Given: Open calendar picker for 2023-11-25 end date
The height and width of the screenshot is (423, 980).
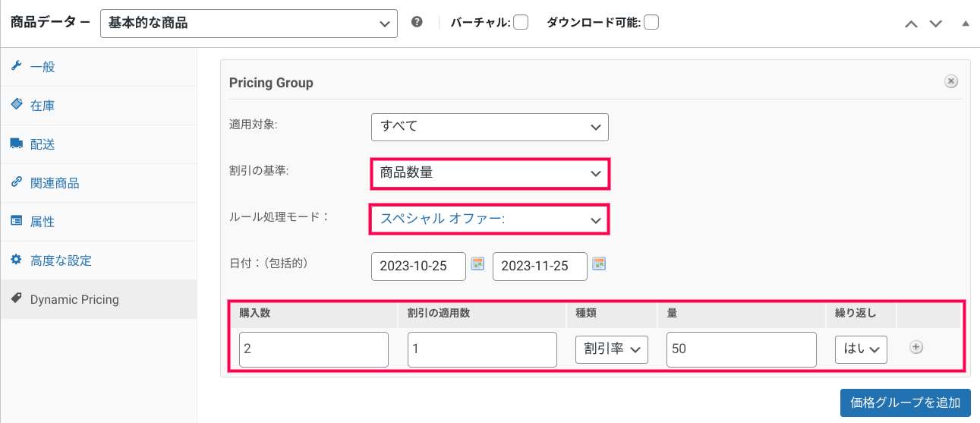Looking at the screenshot, I should point(599,264).
